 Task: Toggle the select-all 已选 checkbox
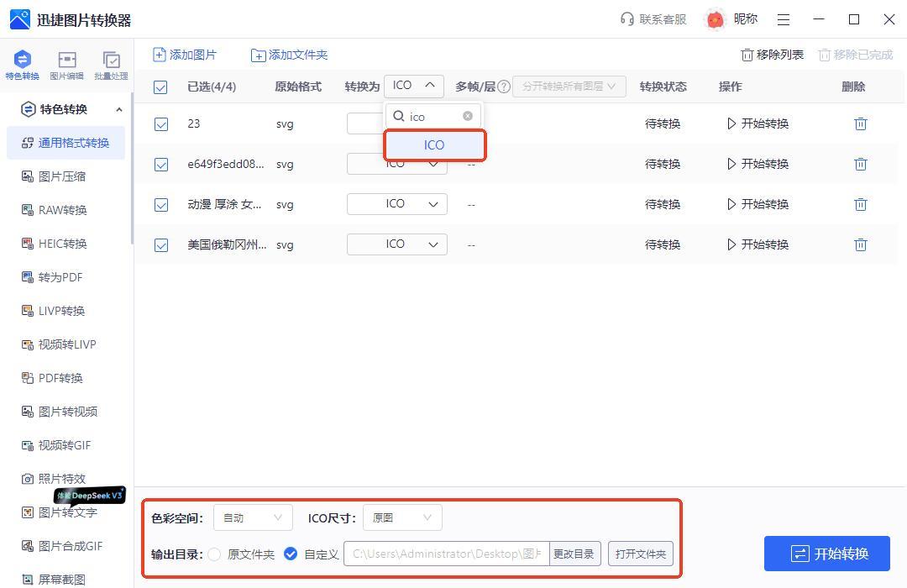[160, 87]
